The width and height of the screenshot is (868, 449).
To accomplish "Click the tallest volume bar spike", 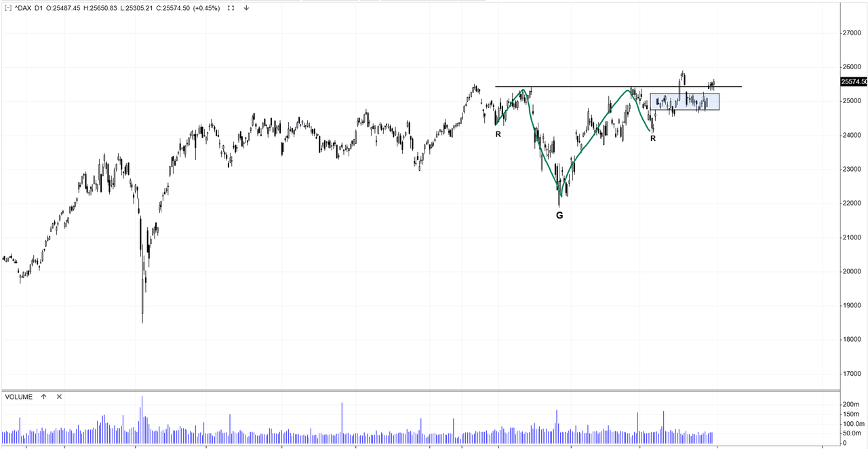I will point(142,419).
